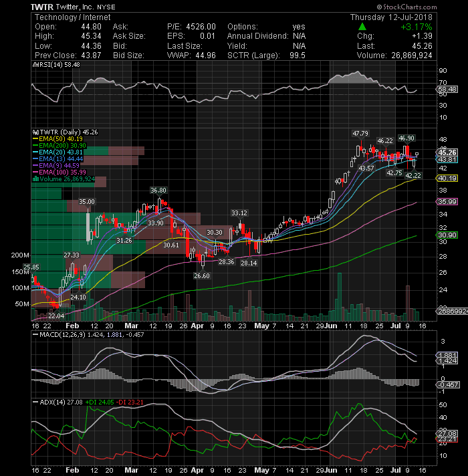Click the green up-arrow change indicator
The height and width of the screenshot is (476, 468).
pos(362,27)
